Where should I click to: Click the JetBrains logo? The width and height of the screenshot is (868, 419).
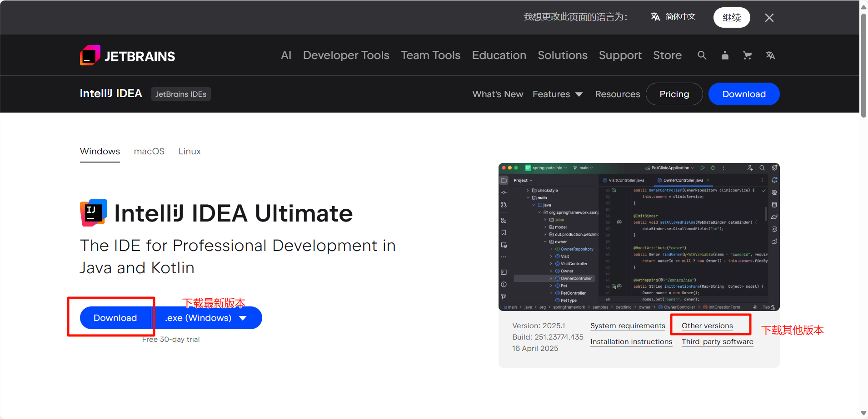pos(127,55)
